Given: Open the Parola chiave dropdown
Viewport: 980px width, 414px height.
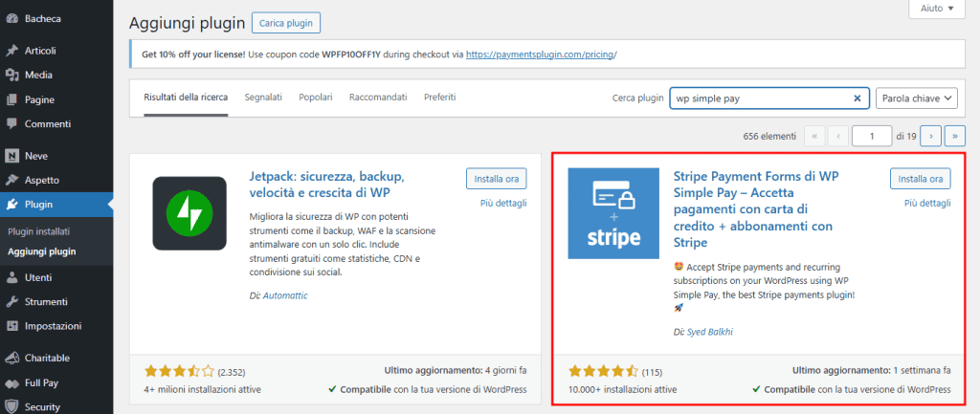Looking at the screenshot, I should (917, 98).
